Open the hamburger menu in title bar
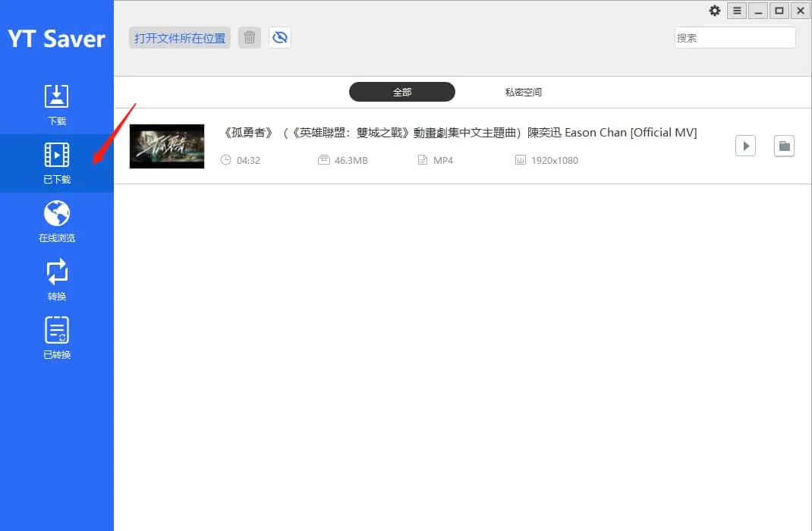Screen dimensions: 812x531 tap(736, 11)
